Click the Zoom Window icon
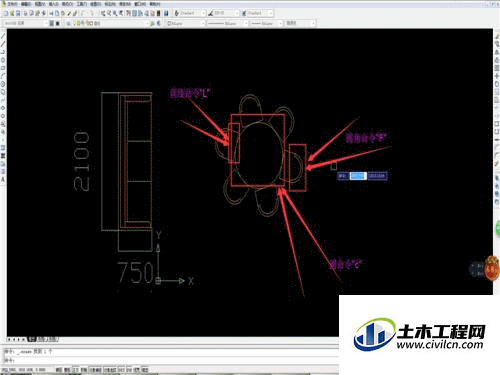 coord(115,13)
